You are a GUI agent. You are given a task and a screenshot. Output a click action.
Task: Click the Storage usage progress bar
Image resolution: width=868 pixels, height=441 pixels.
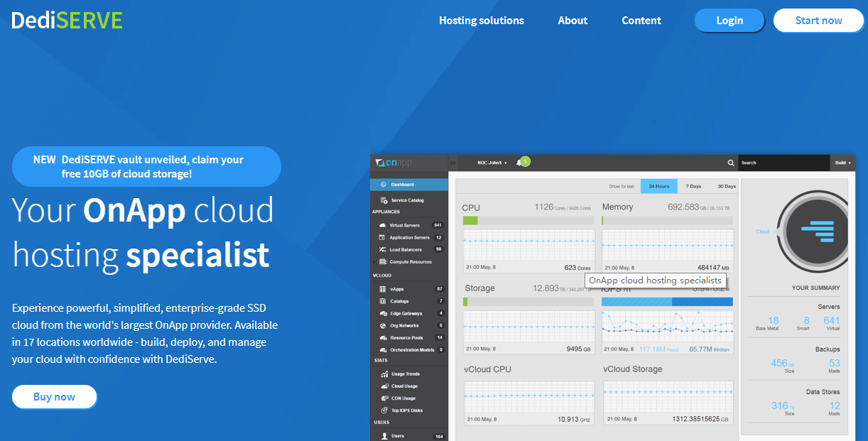pyautogui.click(x=528, y=302)
